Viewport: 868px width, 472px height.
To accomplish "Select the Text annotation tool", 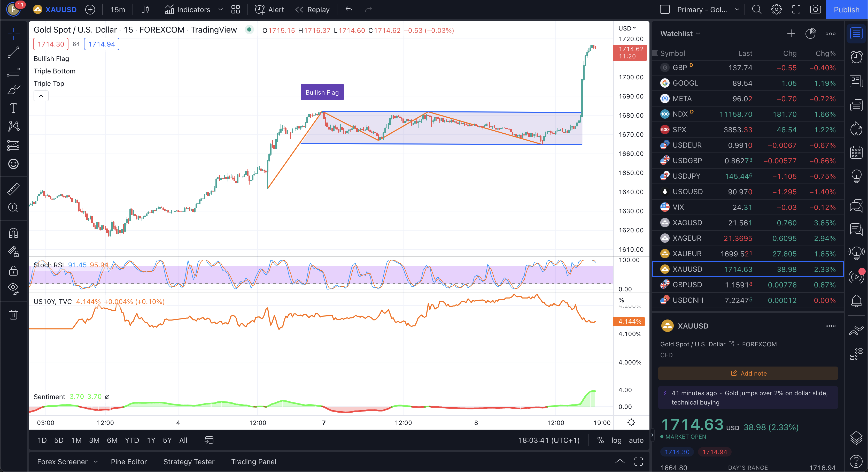I will (13, 108).
